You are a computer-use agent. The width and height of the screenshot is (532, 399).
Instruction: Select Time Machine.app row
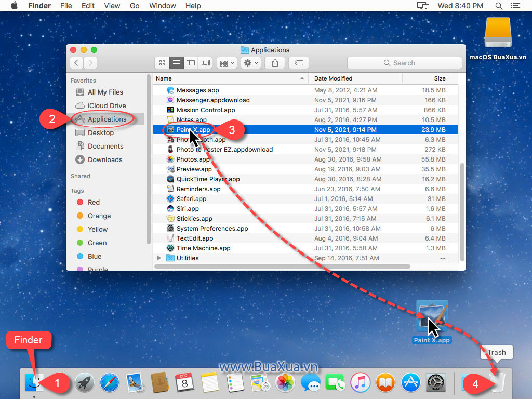305,248
